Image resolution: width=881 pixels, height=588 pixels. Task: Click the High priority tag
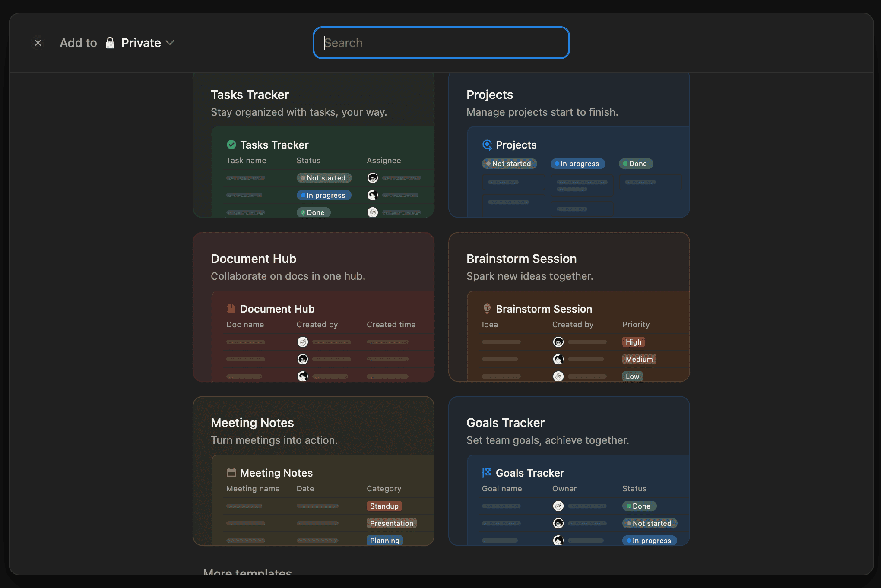(633, 342)
